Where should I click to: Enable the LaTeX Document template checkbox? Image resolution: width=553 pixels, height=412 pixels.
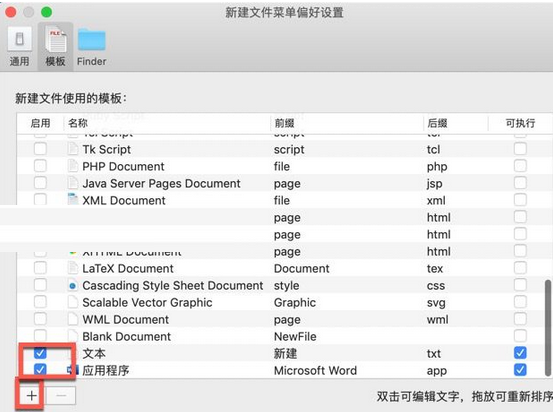(40, 268)
